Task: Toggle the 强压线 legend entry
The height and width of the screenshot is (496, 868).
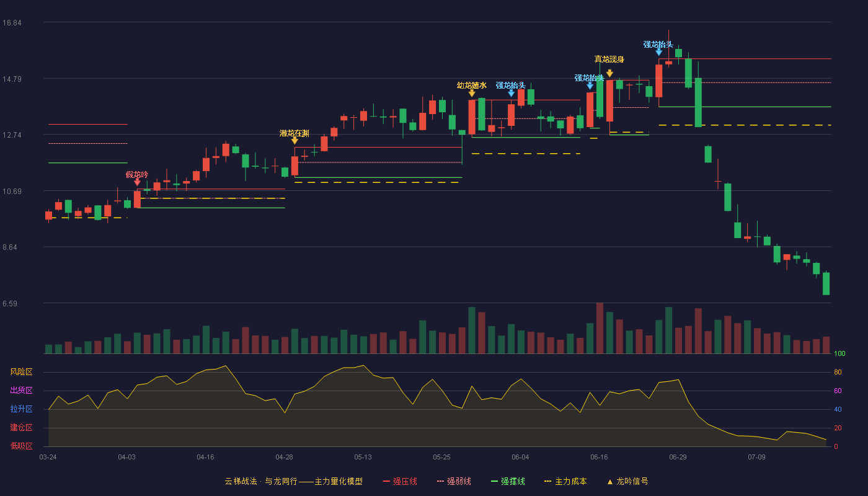Action: point(400,481)
